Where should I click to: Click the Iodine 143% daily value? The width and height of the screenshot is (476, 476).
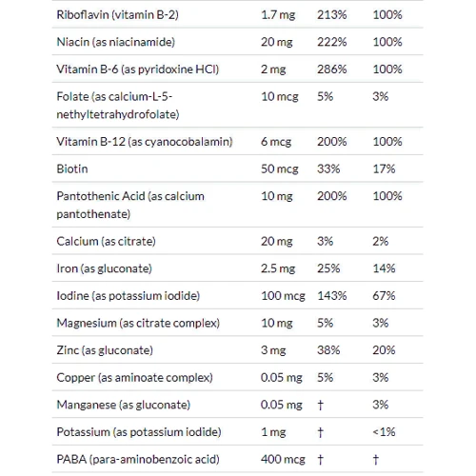point(332,296)
